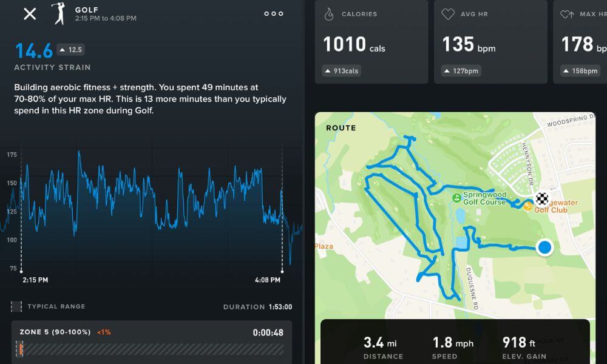Click the blue current location dot

pyautogui.click(x=544, y=247)
